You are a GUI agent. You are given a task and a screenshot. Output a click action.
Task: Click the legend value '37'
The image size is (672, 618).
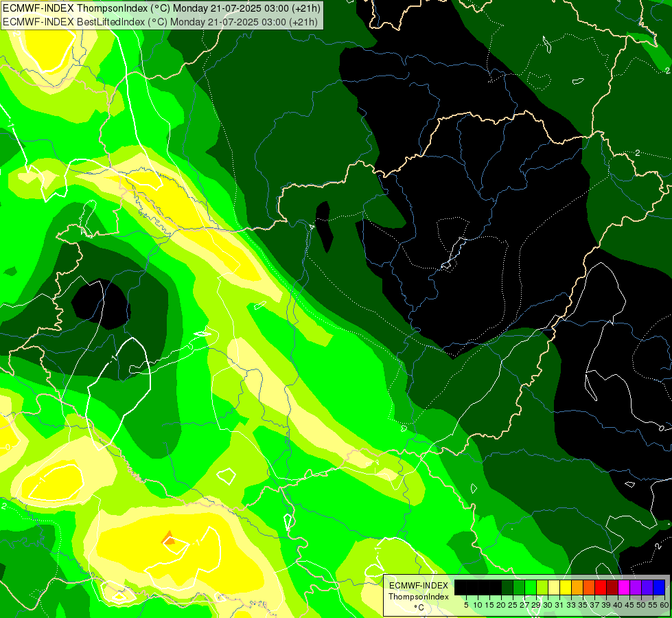595,605
